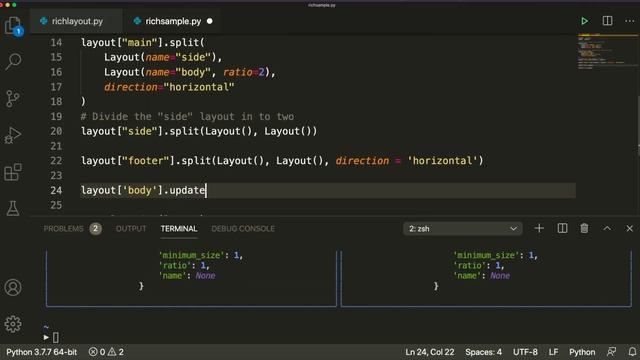The image size is (640, 360).
Task: Click Ln 24, Col 22 indicator
Action: [x=429, y=352]
